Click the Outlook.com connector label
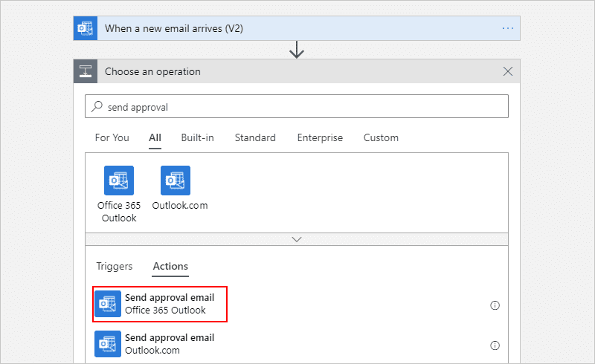Screen dimensions: 595x364 point(180,206)
